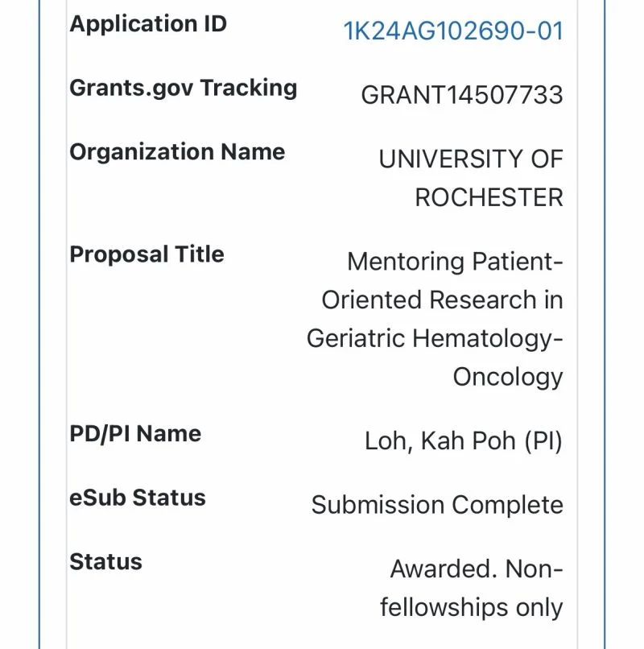Screen dimensions: 644x649
Task: Click the Application ID label
Action: 148,23
